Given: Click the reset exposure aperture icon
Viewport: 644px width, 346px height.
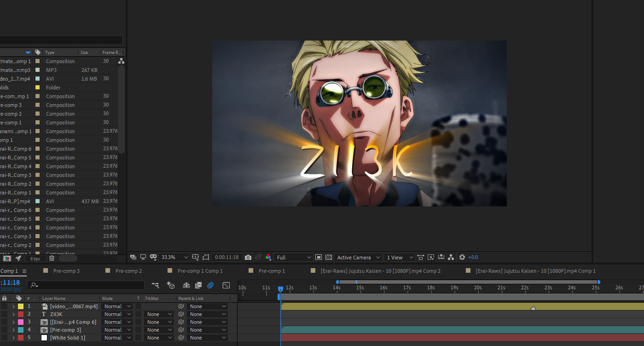Looking at the screenshot, I should [x=462, y=258].
